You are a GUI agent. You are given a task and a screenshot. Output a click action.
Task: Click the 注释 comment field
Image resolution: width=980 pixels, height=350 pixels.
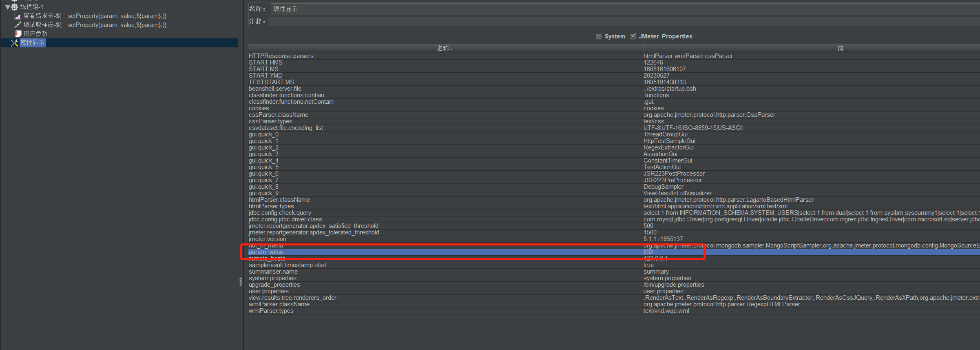point(612,21)
